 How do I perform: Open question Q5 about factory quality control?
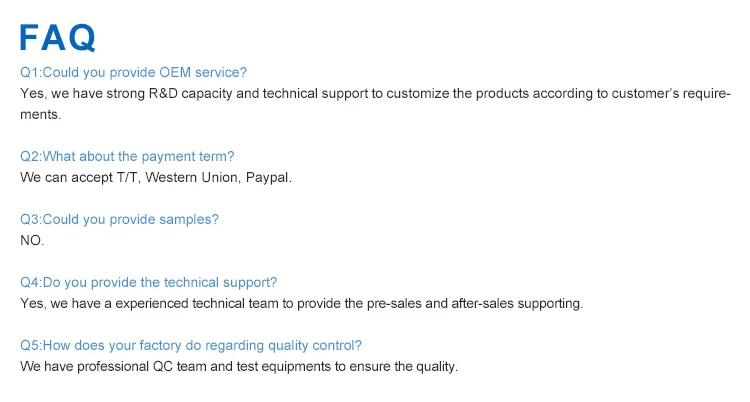pyautogui.click(x=190, y=345)
